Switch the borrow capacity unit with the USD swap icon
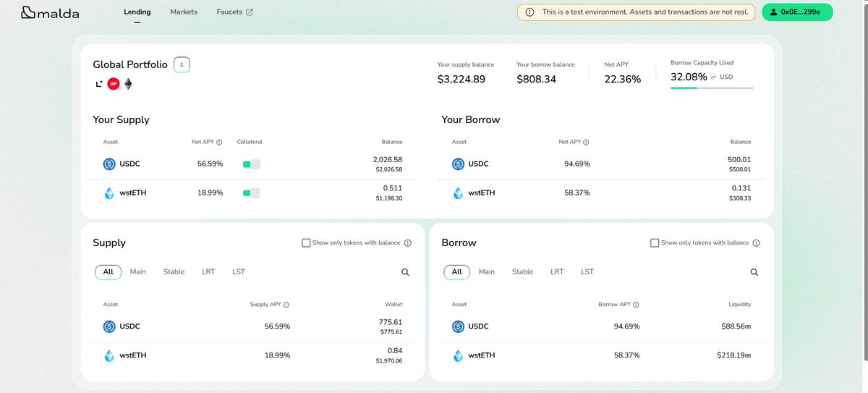Image resolution: width=868 pixels, height=393 pixels. pos(713,77)
